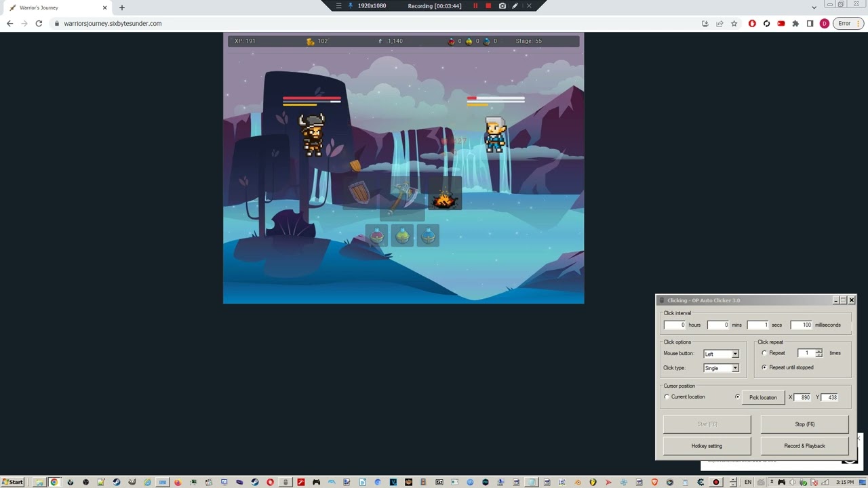Pause the screen recording
This screenshot has width=868, height=488.
(475, 6)
